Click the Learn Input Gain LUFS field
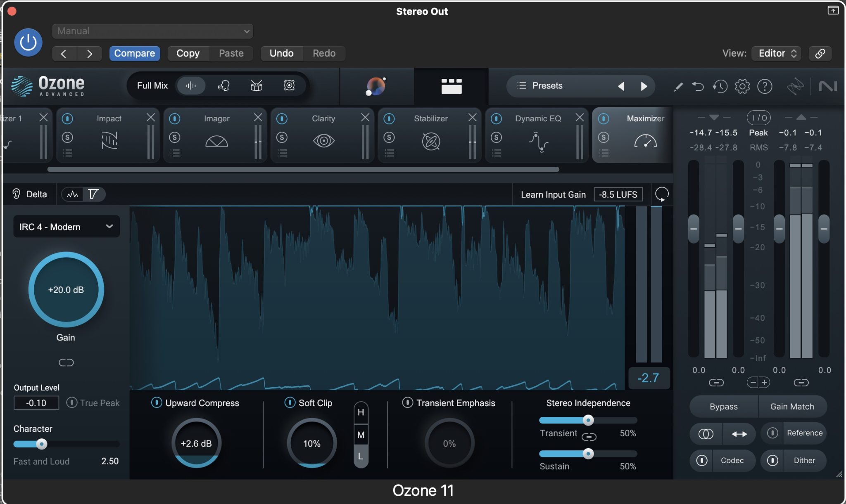The height and width of the screenshot is (504, 846). [x=618, y=194]
